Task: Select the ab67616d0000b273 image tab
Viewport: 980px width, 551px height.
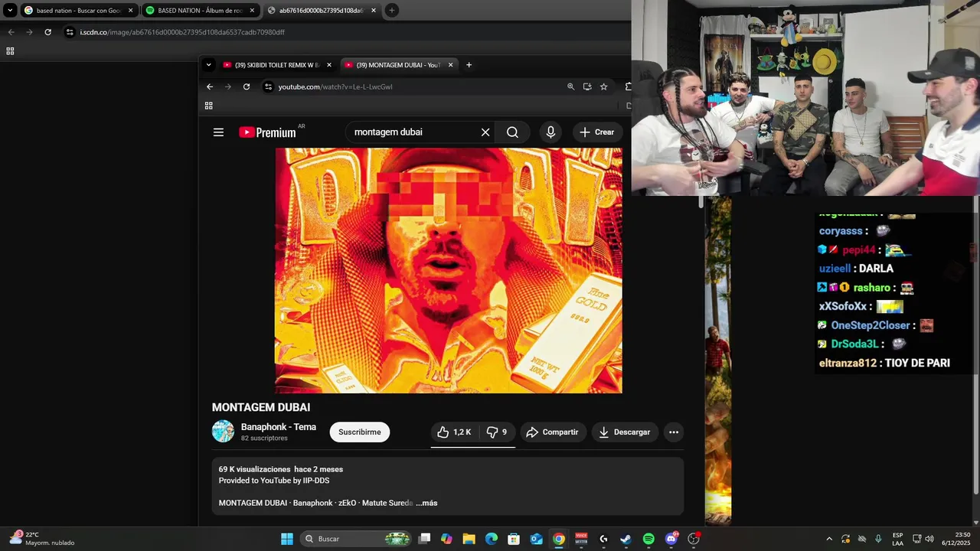Action: click(322, 11)
